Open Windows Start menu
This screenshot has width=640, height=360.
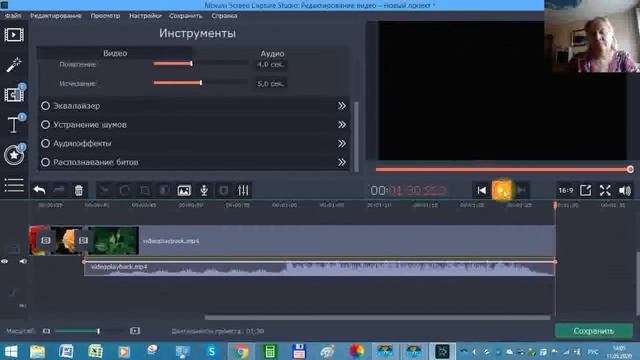coord(11,351)
